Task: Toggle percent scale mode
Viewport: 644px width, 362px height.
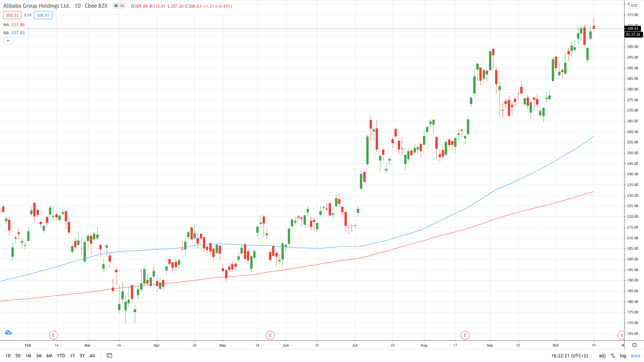Action: [613, 356]
